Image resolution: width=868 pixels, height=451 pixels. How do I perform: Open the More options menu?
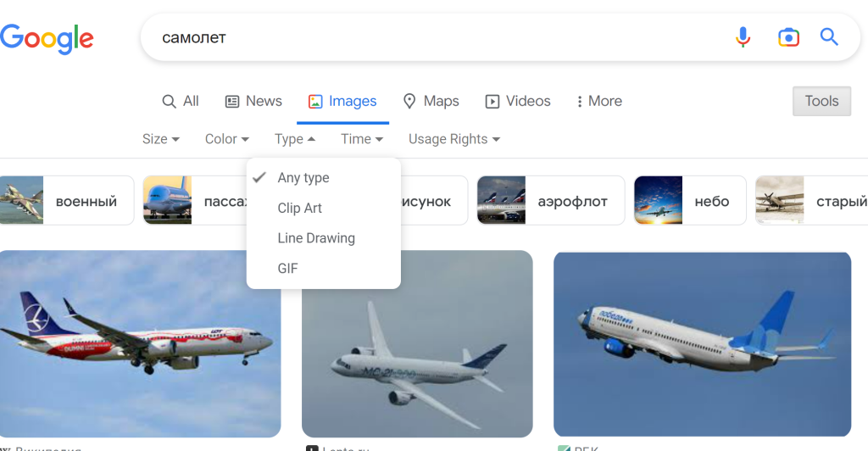tap(598, 101)
